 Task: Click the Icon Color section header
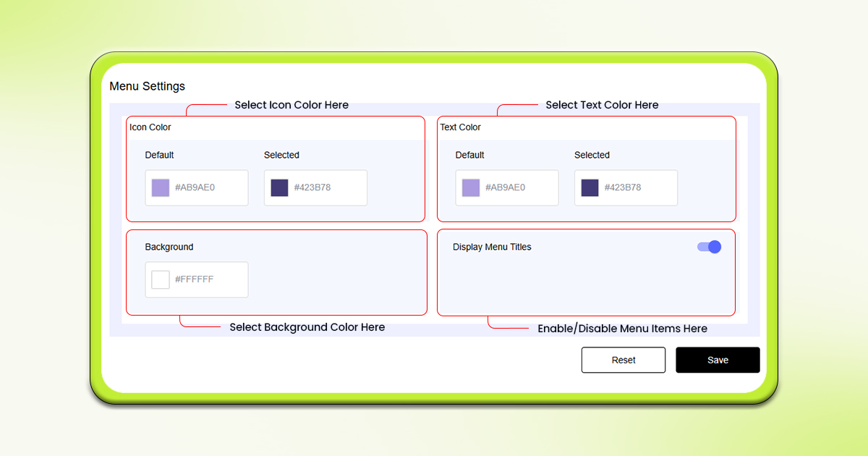[150, 127]
